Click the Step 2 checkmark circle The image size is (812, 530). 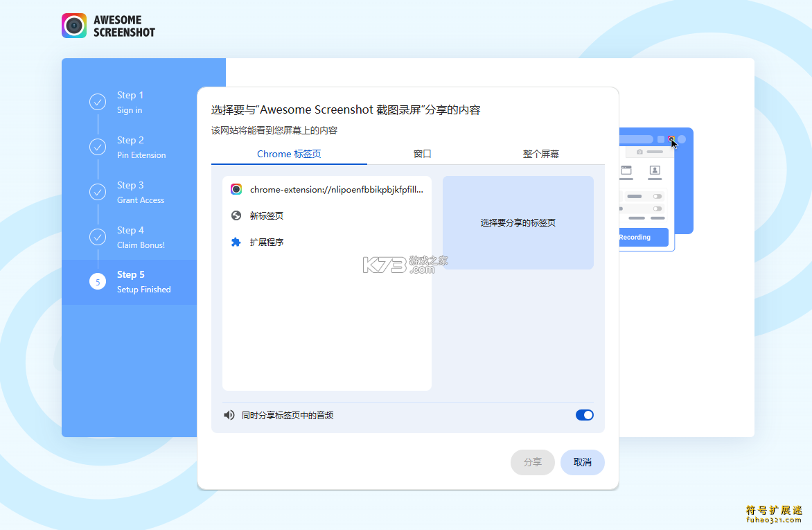pos(98,147)
